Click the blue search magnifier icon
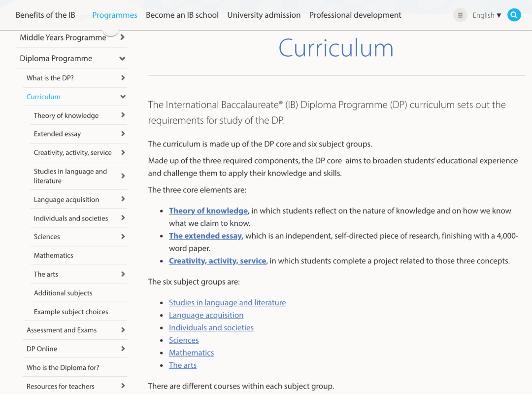This screenshot has width=532, height=394. pos(514,15)
